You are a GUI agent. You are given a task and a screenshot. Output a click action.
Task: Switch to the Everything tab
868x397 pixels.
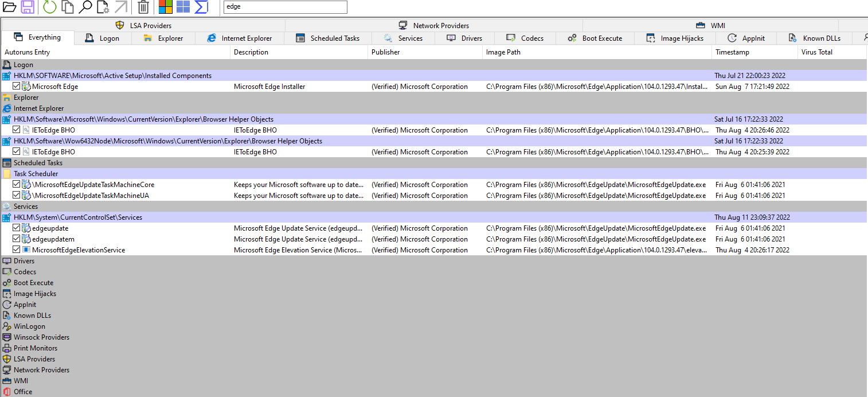[38, 37]
